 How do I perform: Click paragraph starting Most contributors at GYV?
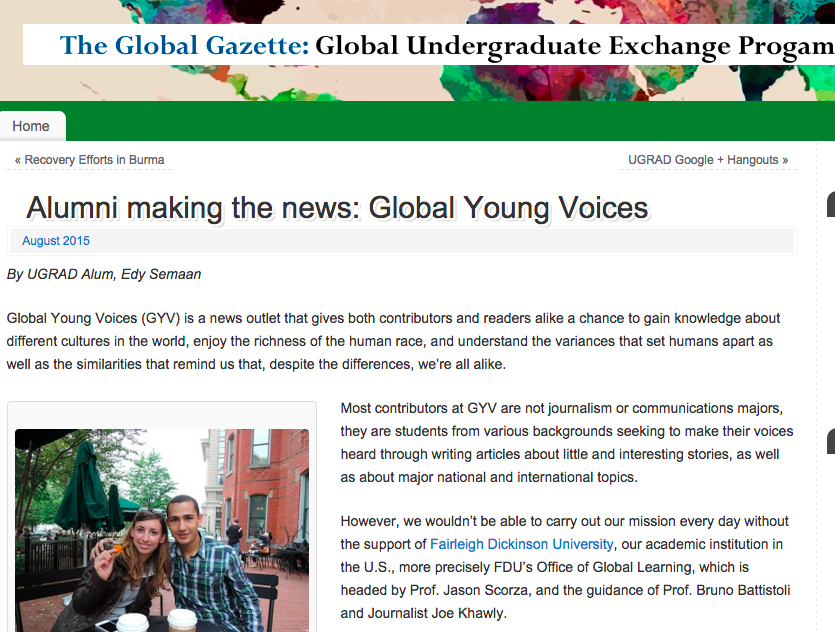[567, 442]
